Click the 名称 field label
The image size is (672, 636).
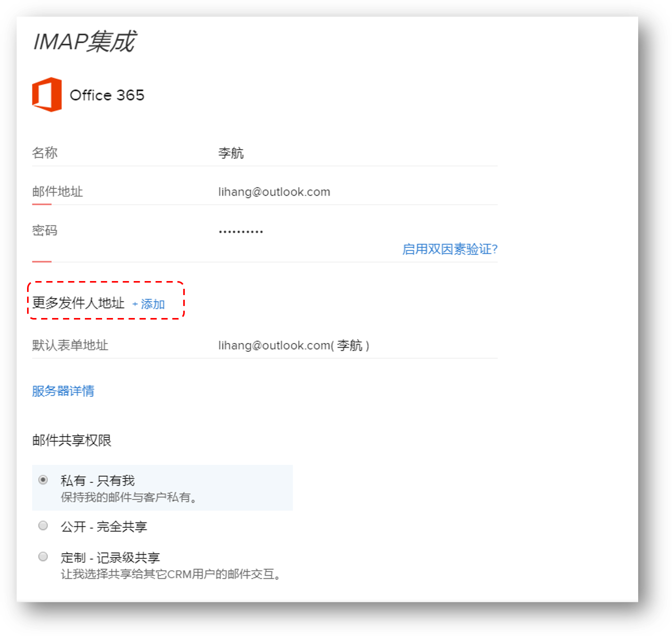click(45, 153)
